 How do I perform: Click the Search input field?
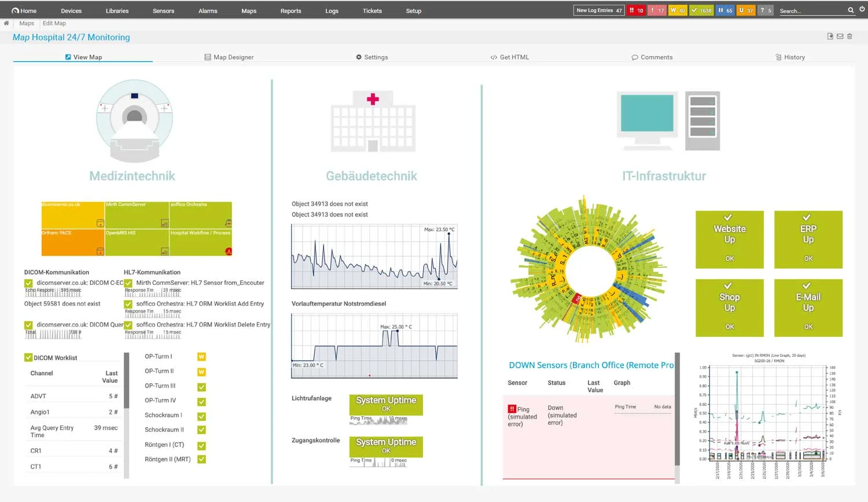point(811,11)
